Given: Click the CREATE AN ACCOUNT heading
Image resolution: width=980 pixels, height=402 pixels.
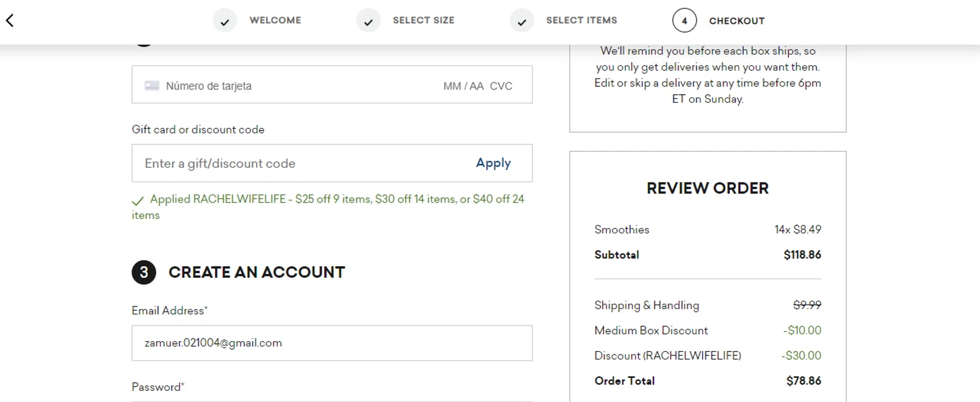Looking at the screenshot, I should coord(257,273).
